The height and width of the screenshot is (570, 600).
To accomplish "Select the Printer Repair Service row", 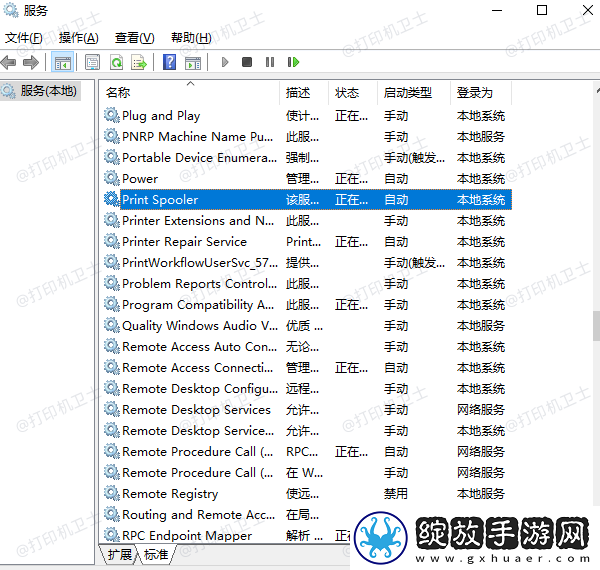I will tap(307, 241).
